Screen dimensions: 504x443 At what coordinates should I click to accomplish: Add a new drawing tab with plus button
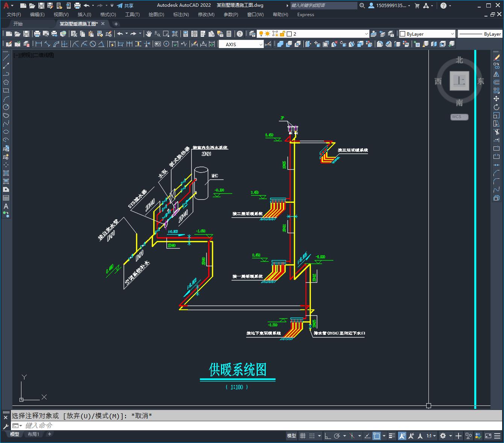(x=116, y=24)
